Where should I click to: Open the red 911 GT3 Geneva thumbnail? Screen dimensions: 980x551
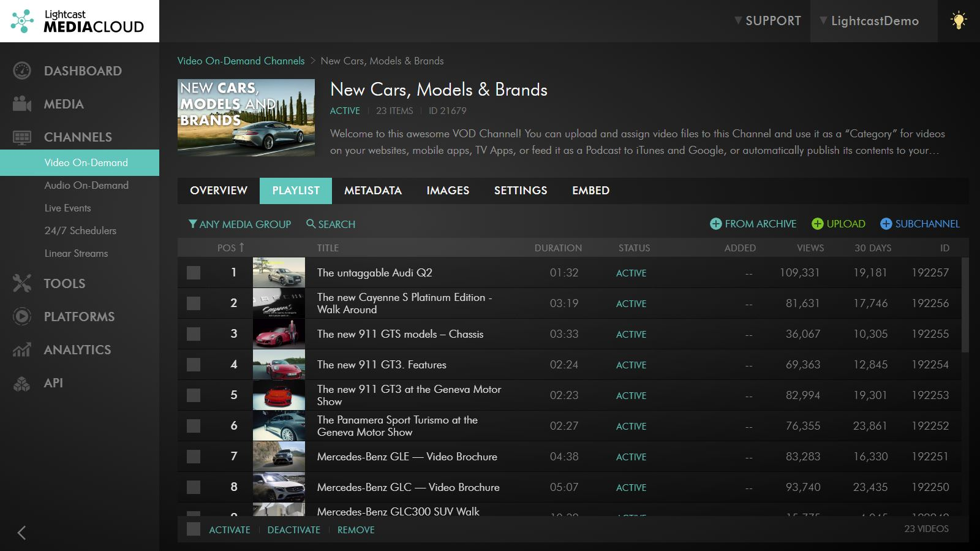279,395
